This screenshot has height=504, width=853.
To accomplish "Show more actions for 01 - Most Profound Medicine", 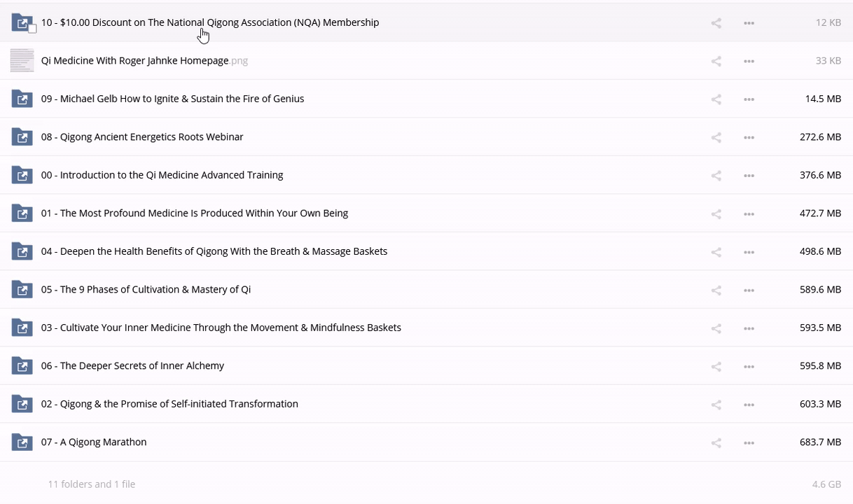I will [749, 213].
